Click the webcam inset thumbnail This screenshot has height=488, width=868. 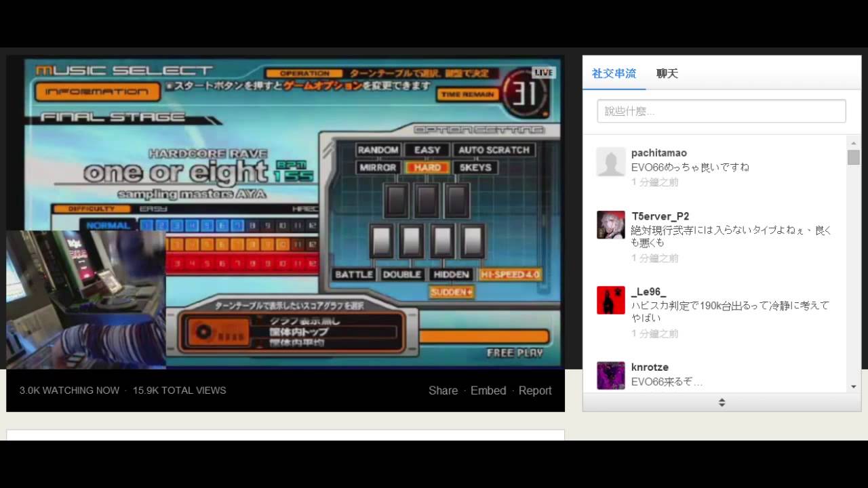coord(86,299)
